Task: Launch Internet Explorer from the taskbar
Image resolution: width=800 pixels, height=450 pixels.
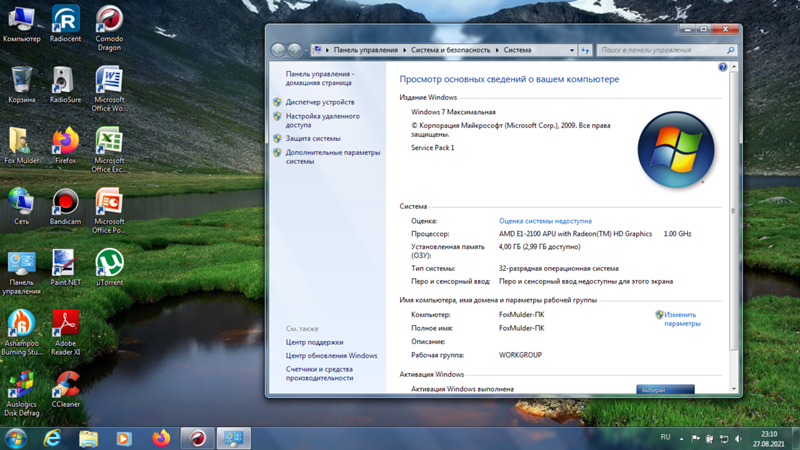Action: [52, 438]
